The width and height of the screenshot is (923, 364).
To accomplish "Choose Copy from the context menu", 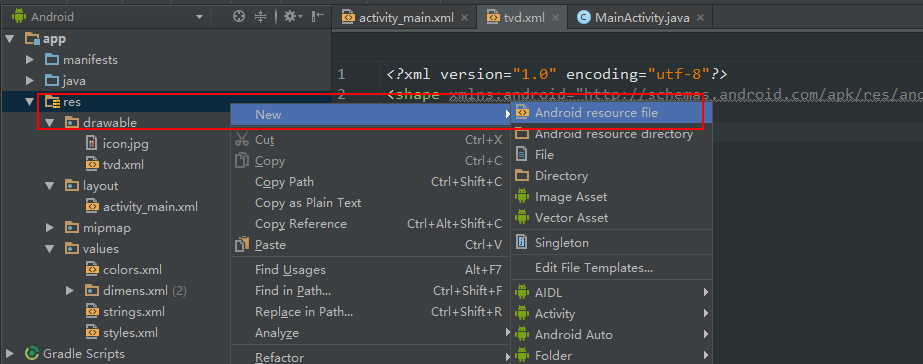I will click(371, 161).
